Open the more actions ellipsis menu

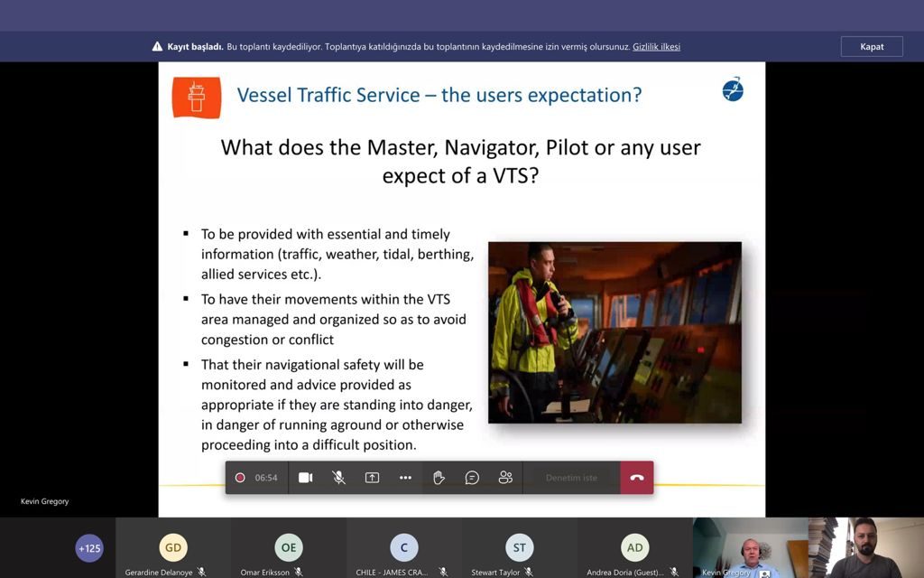[405, 478]
